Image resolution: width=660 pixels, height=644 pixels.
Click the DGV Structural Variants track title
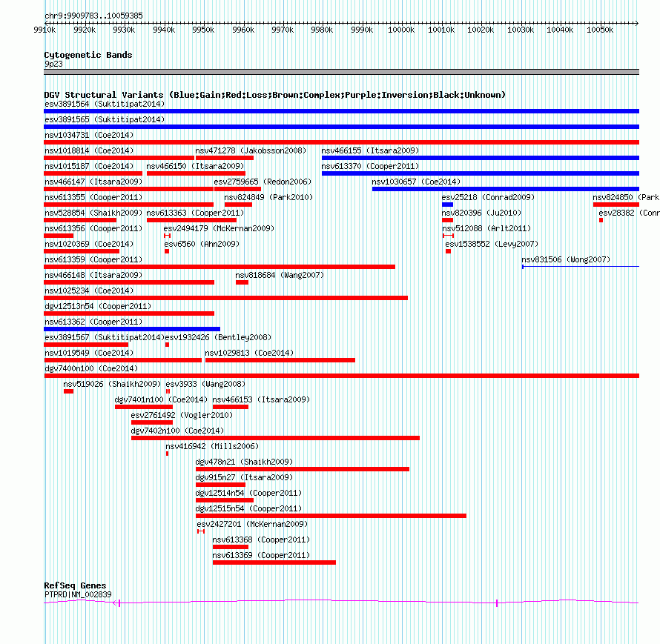(x=274, y=95)
